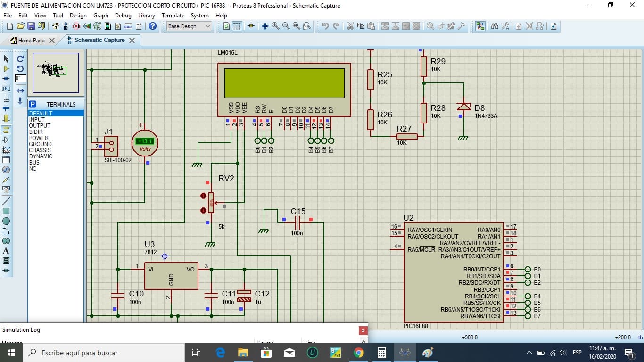The height and width of the screenshot is (362, 644).
Task: Click the X-Mirror horizontal flip icon
Action: coord(20,90)
